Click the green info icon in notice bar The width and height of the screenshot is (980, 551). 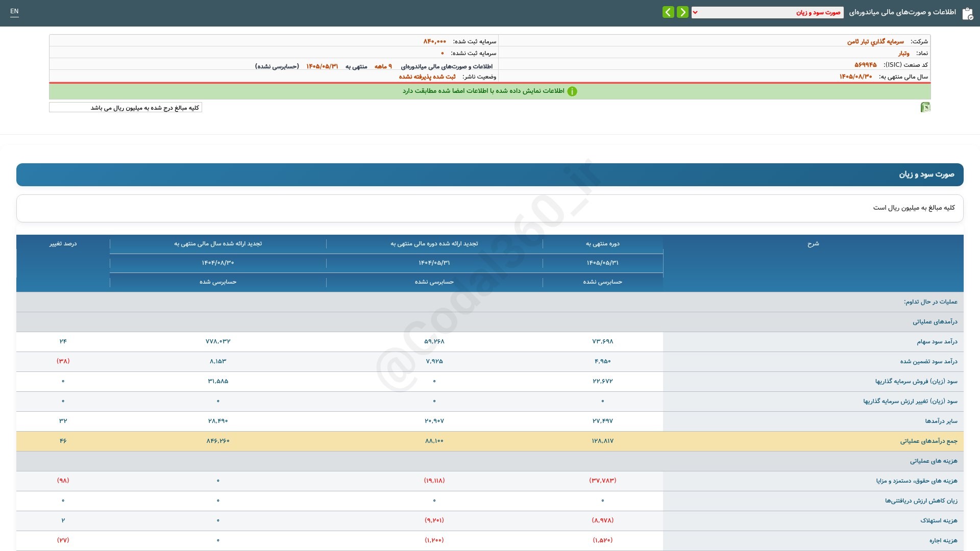click(572, 91)
